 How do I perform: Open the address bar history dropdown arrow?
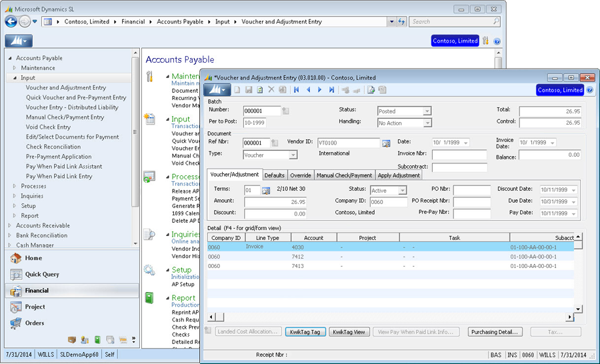391,21
